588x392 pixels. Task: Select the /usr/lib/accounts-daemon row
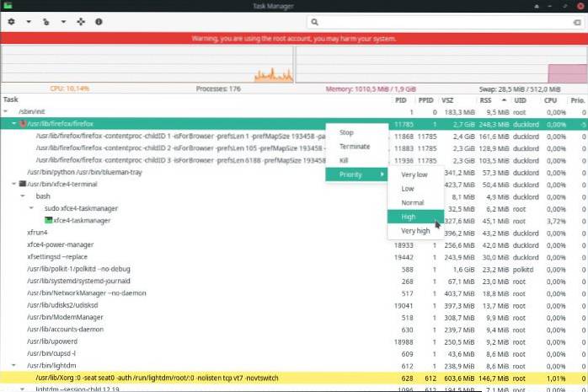(294, 330)
